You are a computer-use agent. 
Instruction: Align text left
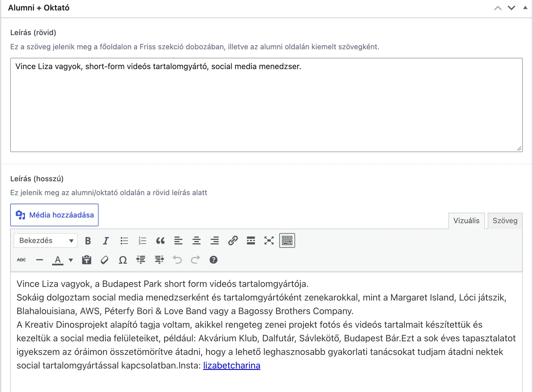pos(178,241)
